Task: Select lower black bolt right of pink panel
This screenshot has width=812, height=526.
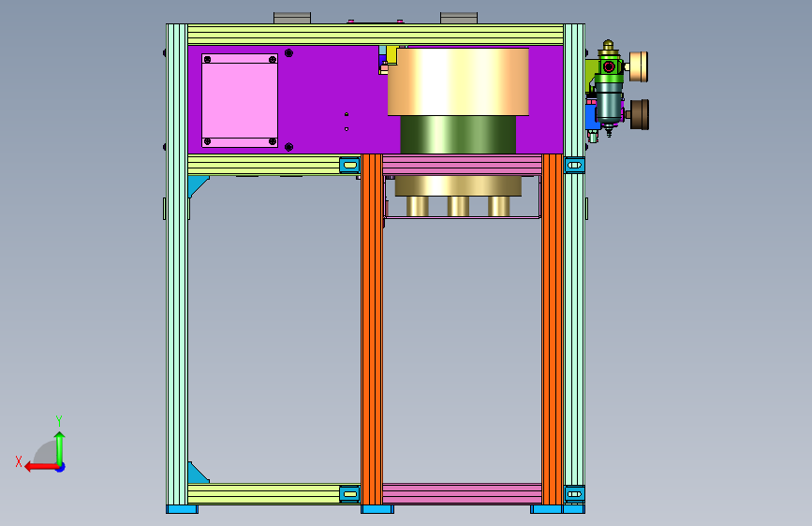Action: click(x=289, y=148)
